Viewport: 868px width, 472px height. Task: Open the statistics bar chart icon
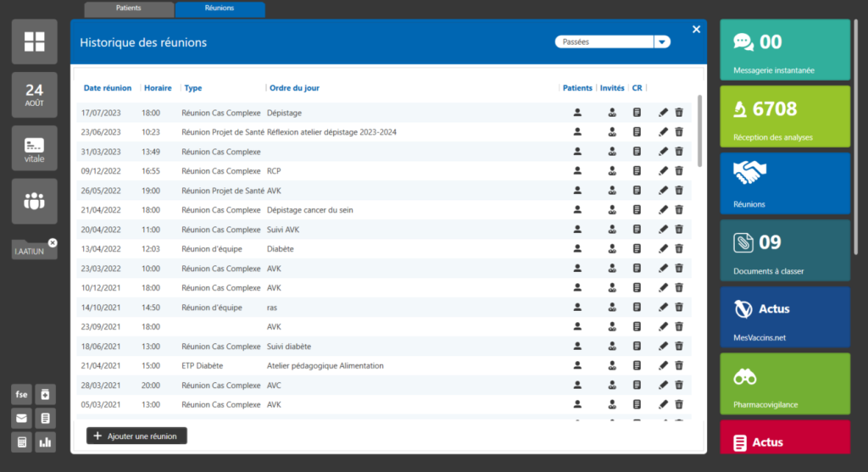point(45,441)
